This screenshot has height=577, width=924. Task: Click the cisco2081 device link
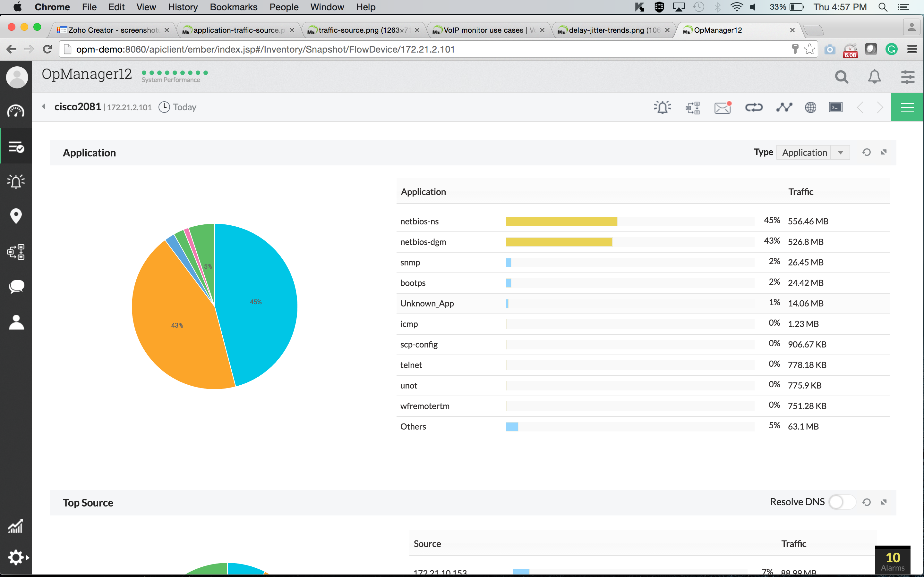(76, 106)
